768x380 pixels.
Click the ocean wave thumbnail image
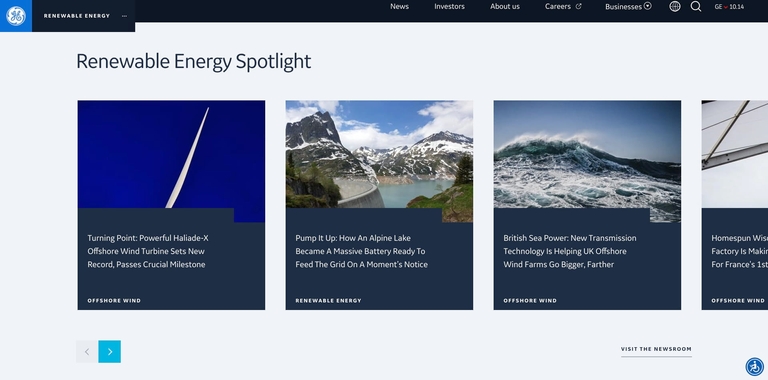coord(587,155)
